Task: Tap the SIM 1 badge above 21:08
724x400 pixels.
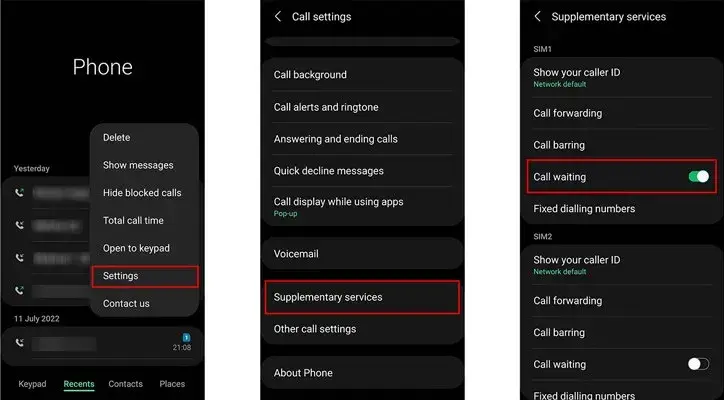Action: click(186, 338)
